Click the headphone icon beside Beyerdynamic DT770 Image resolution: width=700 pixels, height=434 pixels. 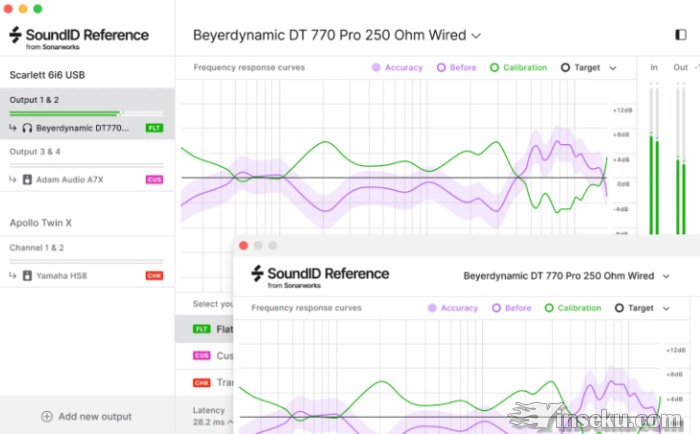point(27,128)
